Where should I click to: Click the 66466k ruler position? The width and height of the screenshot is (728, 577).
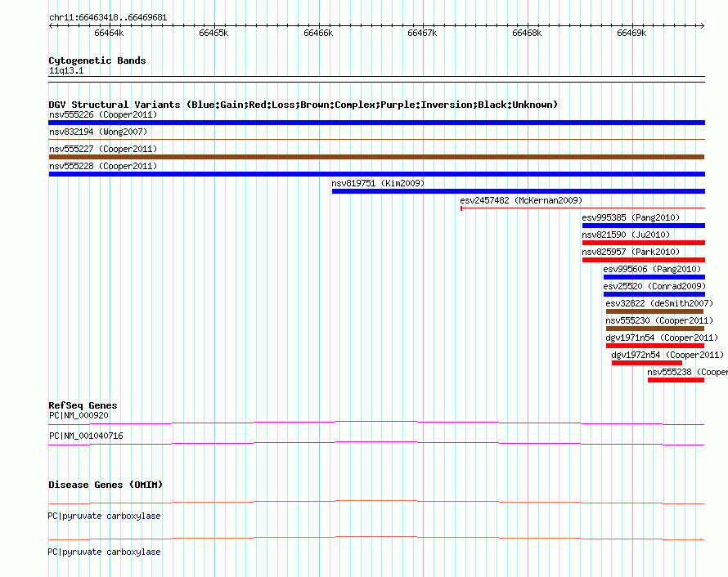[318, 33]
